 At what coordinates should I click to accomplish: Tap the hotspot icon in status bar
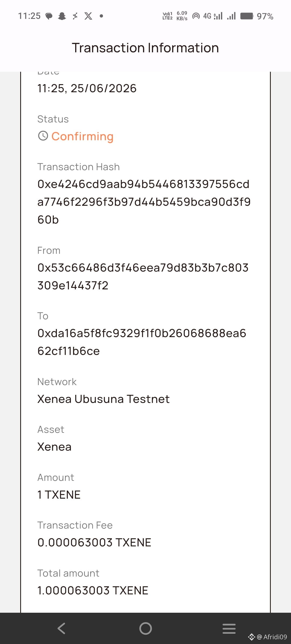click(196, 16)
